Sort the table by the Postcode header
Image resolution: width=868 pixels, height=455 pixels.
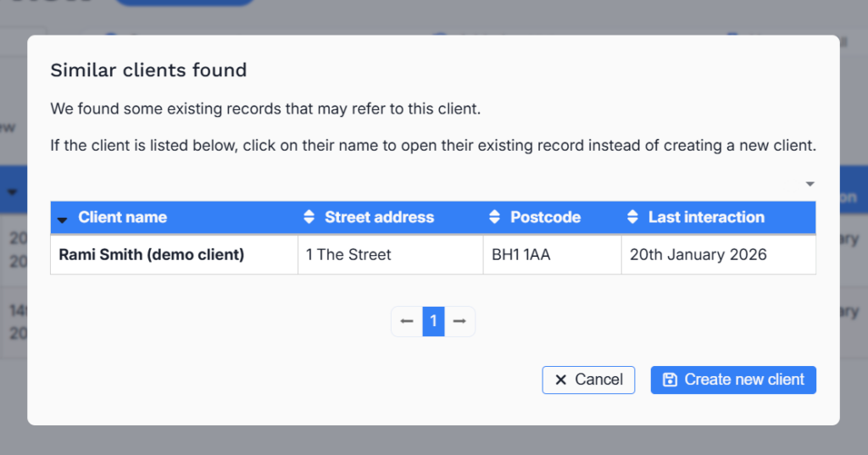545,218
